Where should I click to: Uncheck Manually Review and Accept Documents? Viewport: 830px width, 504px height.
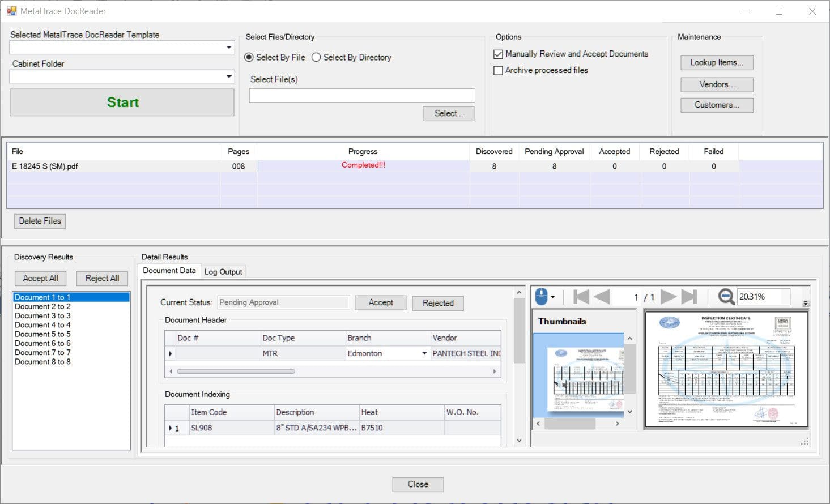coord(499,54)
